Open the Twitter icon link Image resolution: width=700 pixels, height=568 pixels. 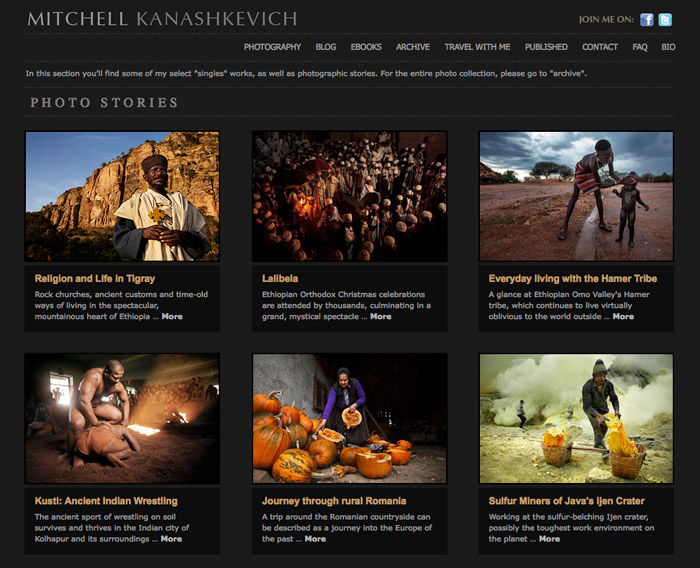pyautogui.click(x=665, y=20)
